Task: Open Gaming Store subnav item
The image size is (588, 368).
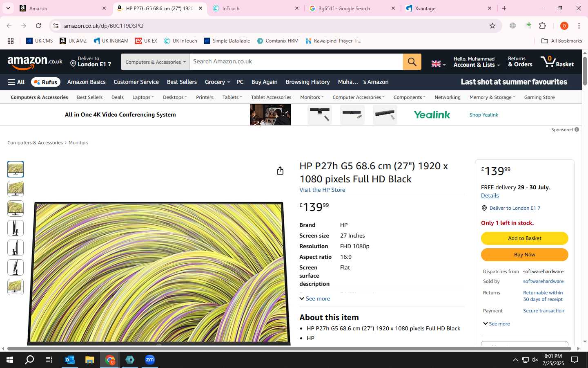Action: 539,97
